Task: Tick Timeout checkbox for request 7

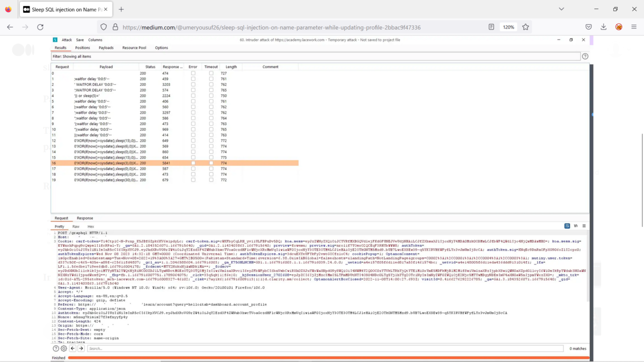Action: click(x=211, y=113)
